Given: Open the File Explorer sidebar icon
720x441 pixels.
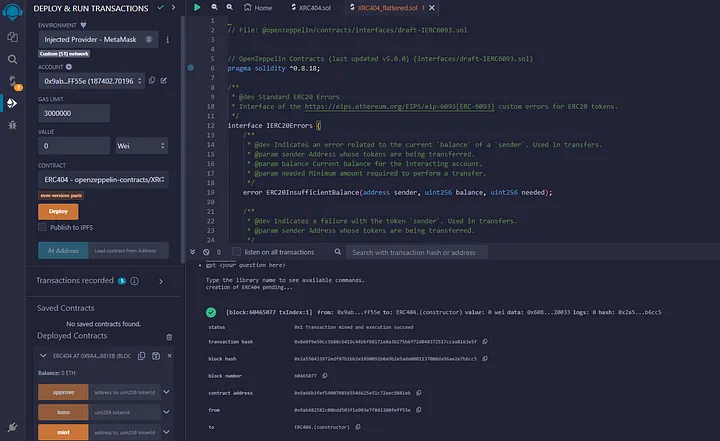Looking at the screenshot, I should click(13, 36).
